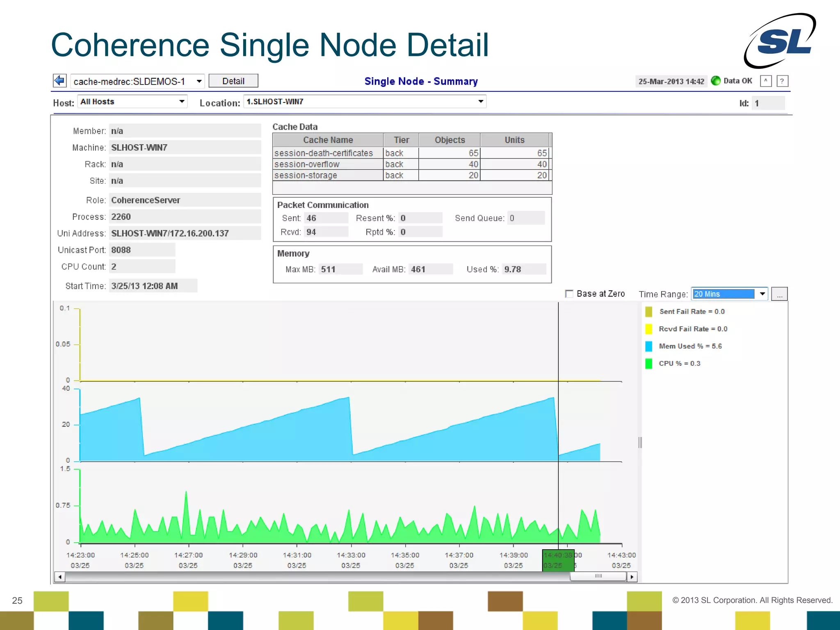This screenshot has height=630, width=840.
Task: Open the 20 Mins time range dropdown
Action: click(762, 294)
